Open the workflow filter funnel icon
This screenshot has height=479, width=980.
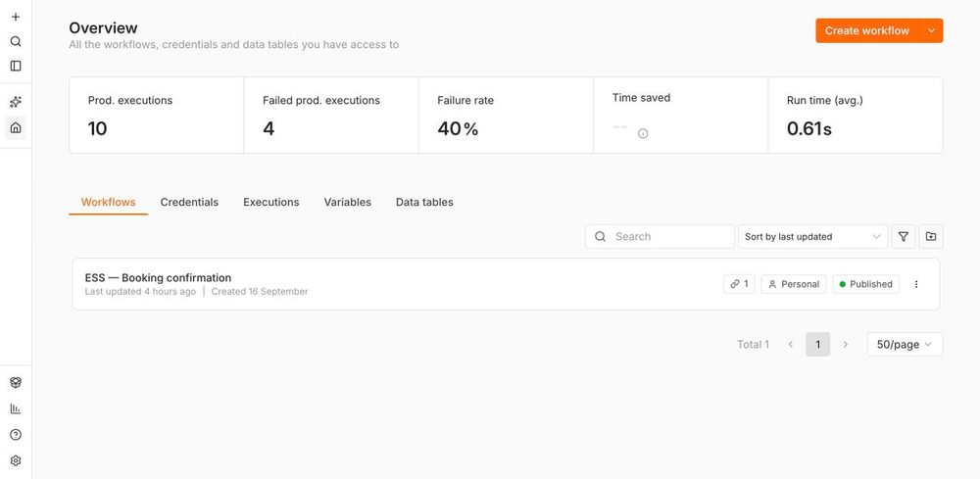tap(904, 237)
